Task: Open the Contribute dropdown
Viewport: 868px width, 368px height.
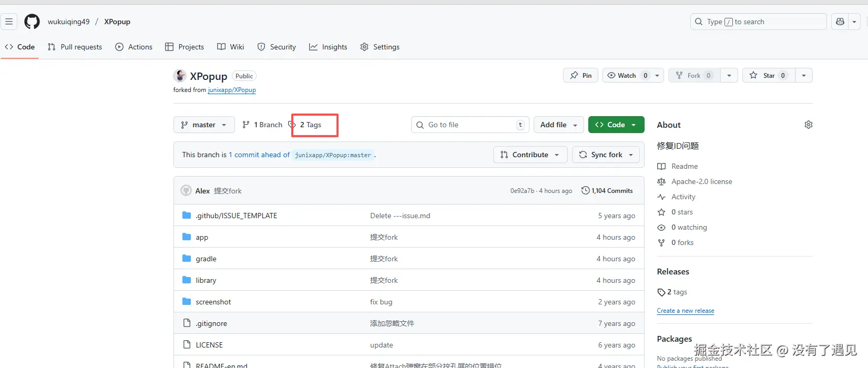Action: (530, 155)
